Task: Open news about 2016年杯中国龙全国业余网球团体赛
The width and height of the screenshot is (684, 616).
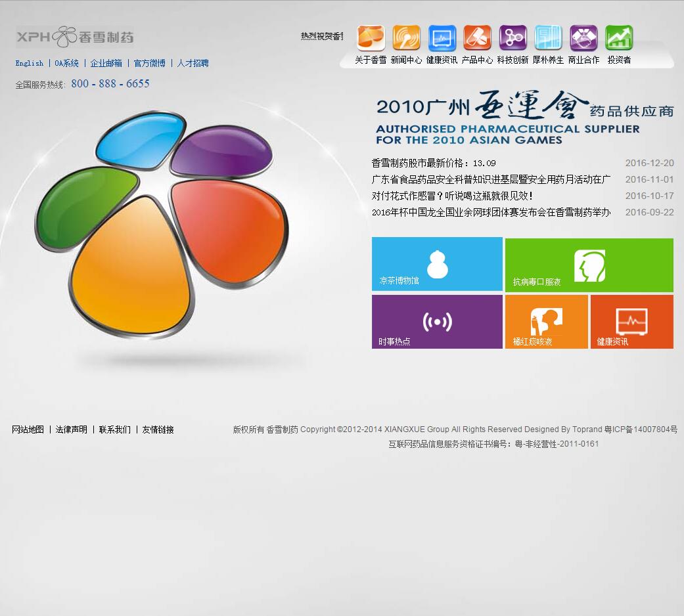Action: pos(491,212)
